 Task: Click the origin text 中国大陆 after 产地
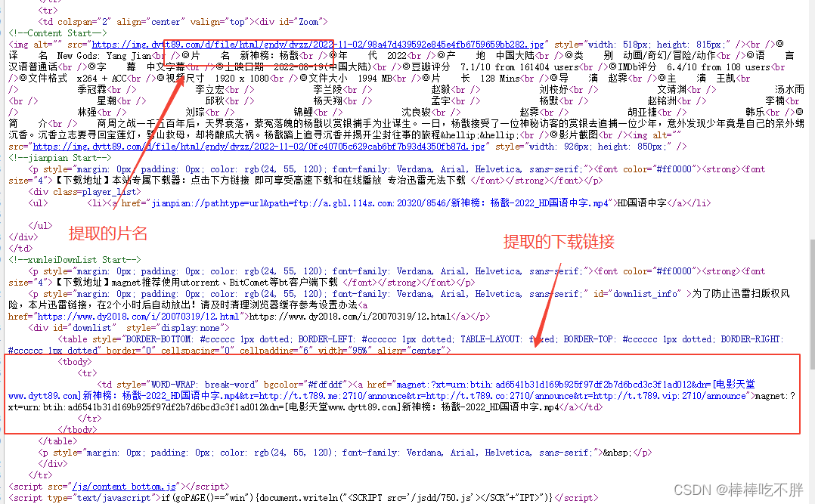516,56
